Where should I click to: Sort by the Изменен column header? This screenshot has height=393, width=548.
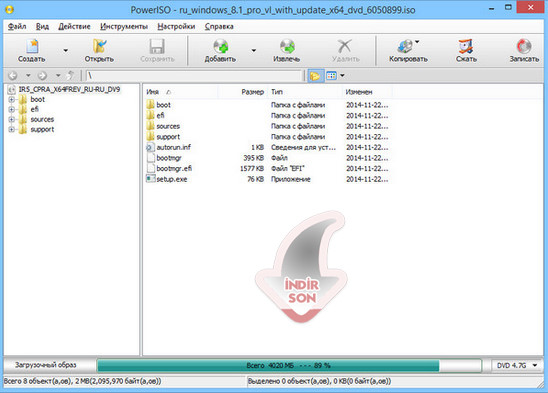(367, 92)
